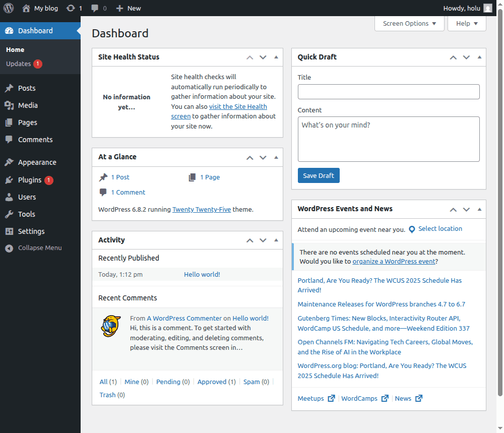Click external link icon next to News
Image resolution: width=504 pixels, height=433 pixels.
[x=419, y=398]
